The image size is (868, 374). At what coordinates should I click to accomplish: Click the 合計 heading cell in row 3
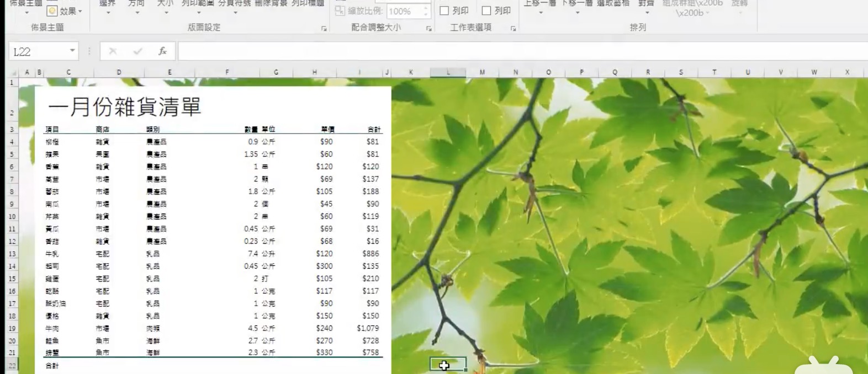(374, 130)
